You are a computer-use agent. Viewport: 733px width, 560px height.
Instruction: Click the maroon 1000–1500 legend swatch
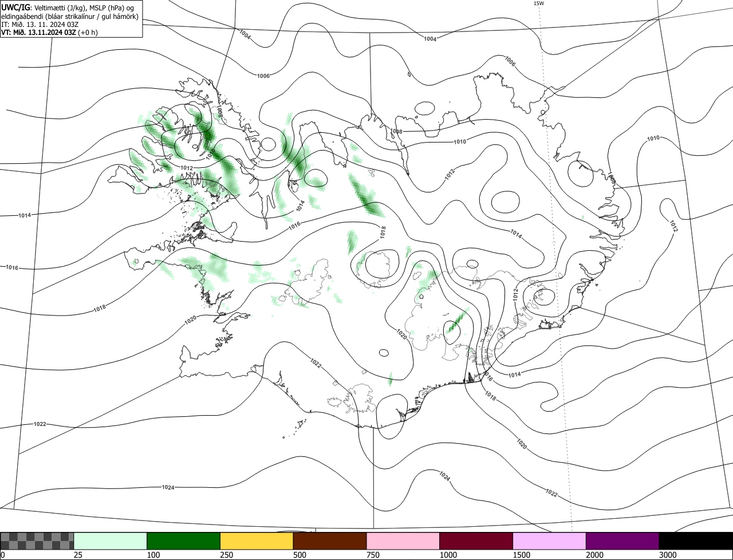pyautogui.click(x=476, y=541)
